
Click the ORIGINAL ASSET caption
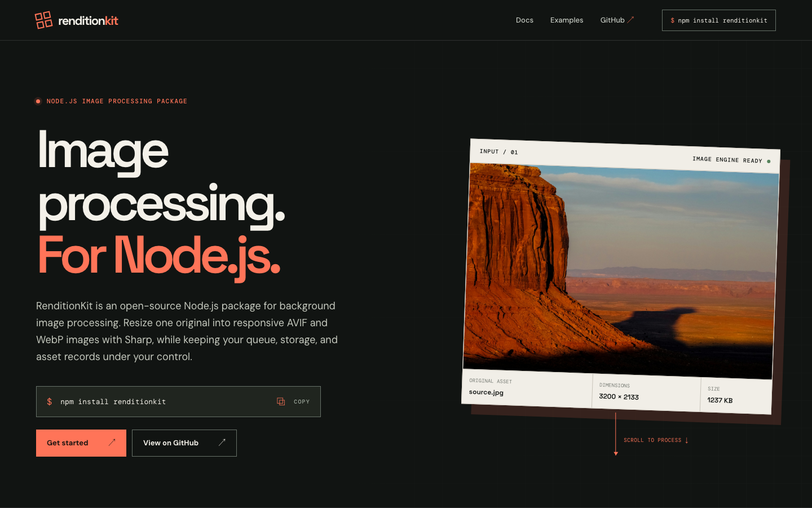(x=491, y=381)
